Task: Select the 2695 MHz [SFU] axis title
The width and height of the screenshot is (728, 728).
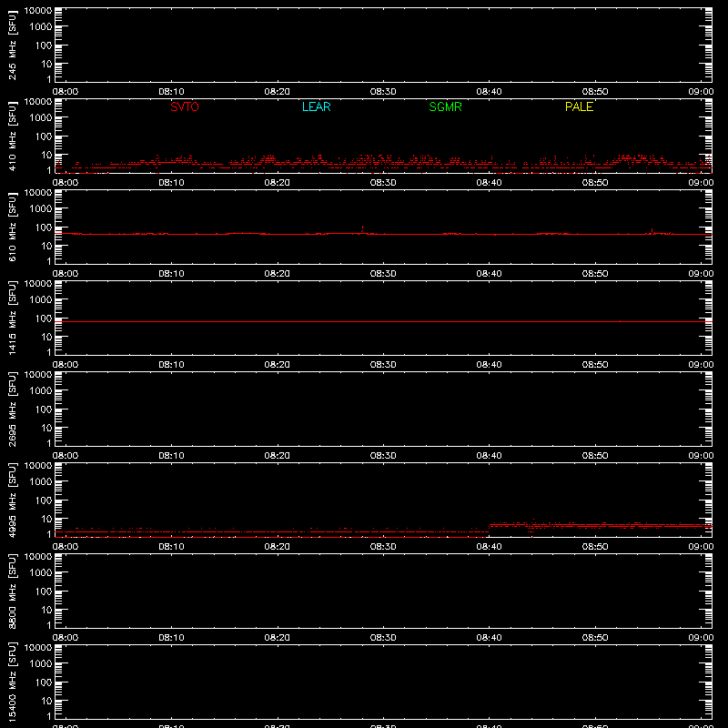Action: pyautogui.click(x=13, y=409)
